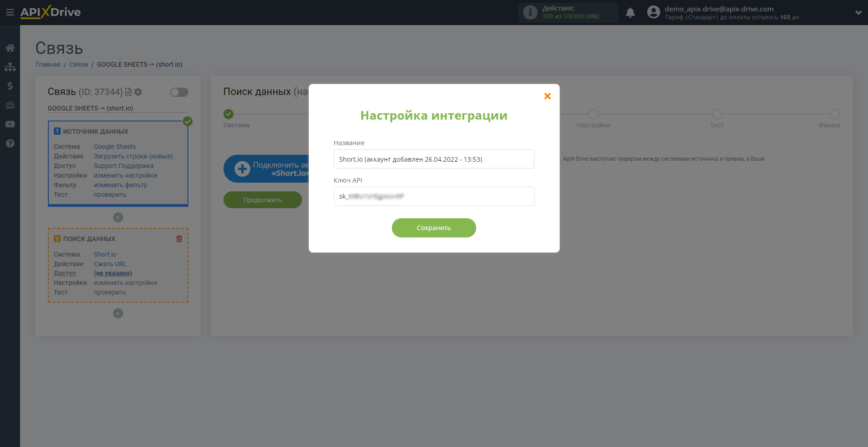Click the actions counter 338 из 100'000
Screen dimensions: 868x447
click(571, 16)
